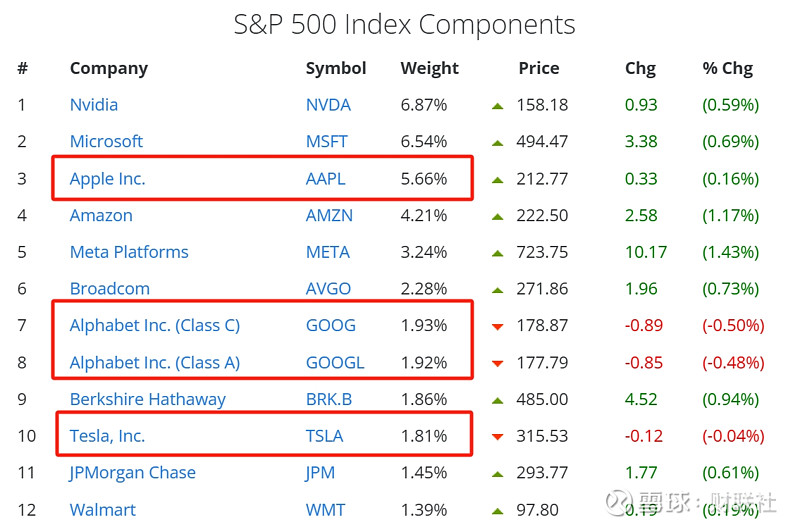The image size is (800, 527).
Task: Click the Symbol column header
Action: (336, 68)
